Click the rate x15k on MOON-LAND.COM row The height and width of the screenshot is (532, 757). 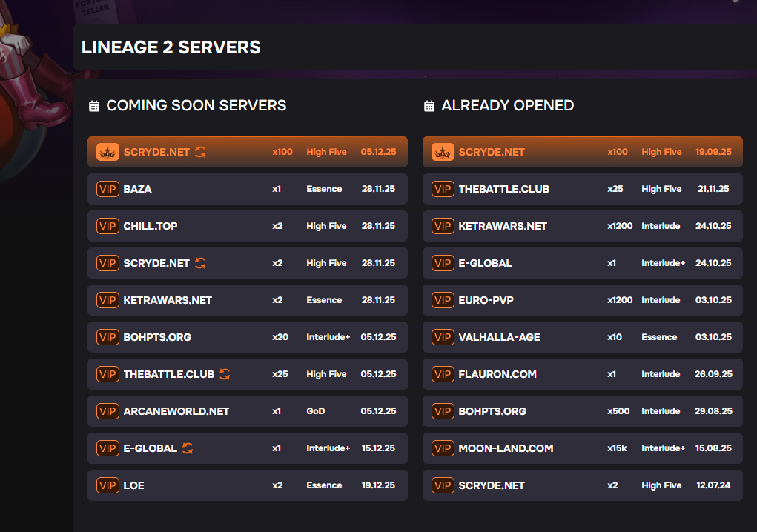coord(617,448)
